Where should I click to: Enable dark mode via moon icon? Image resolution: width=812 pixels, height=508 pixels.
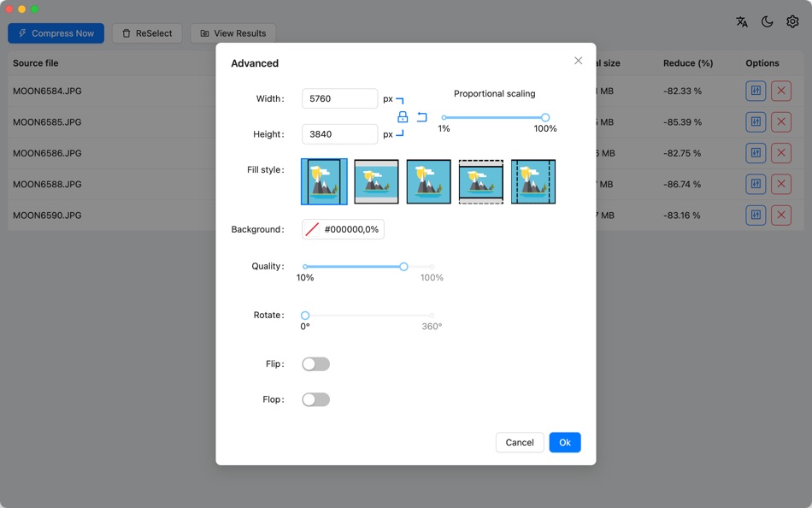(767, 21)
